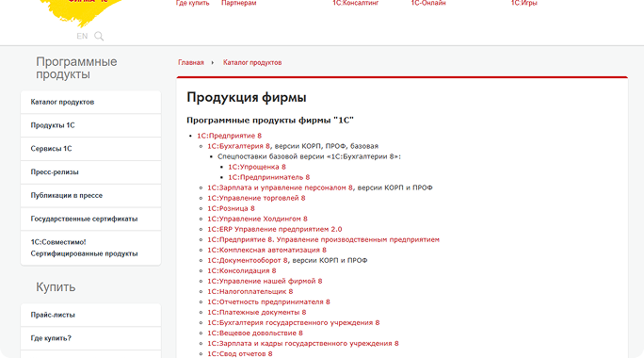Click the Продукция фирмы page heading
This screenshot has height=358, width=644.
[x=247, y=98]
